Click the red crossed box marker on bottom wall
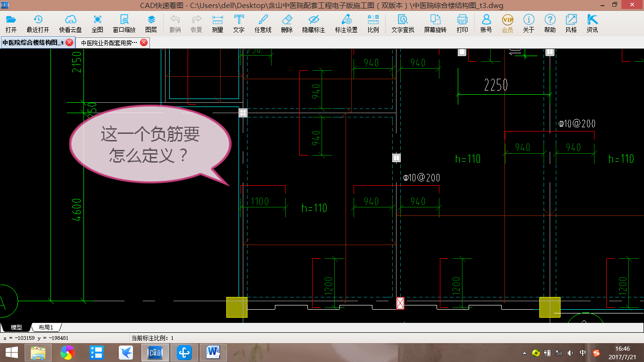The height and width of the screenshot is (362, 644). pos(400,303)
